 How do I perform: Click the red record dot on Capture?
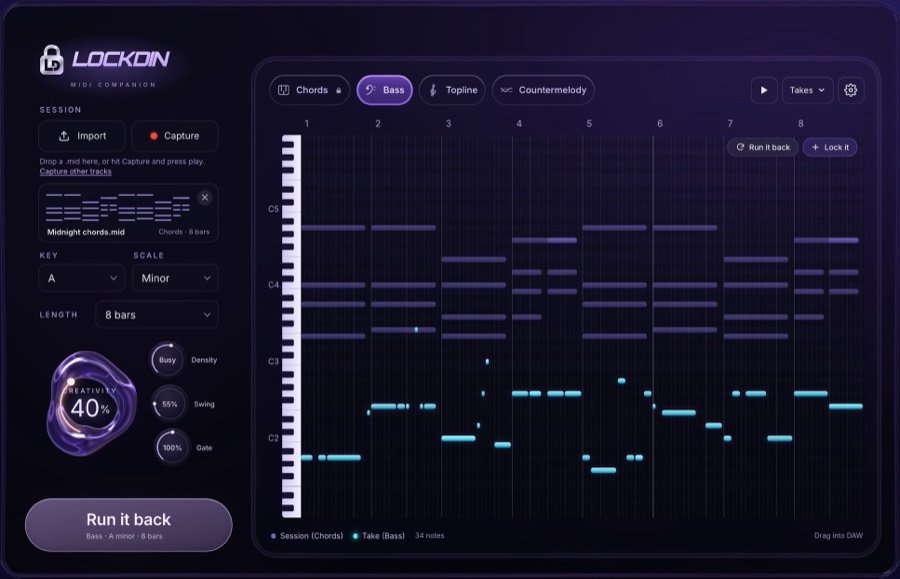[154, 136]
